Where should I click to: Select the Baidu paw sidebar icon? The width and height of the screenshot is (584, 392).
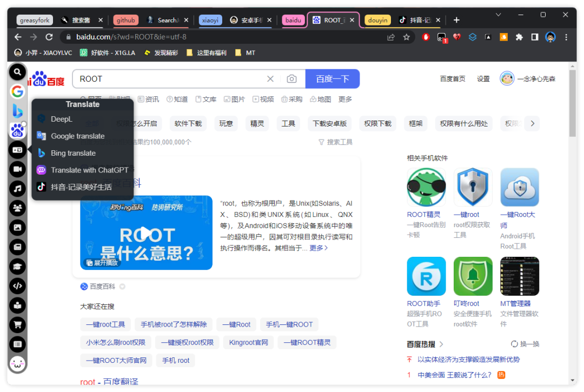[x=17, y=130]
